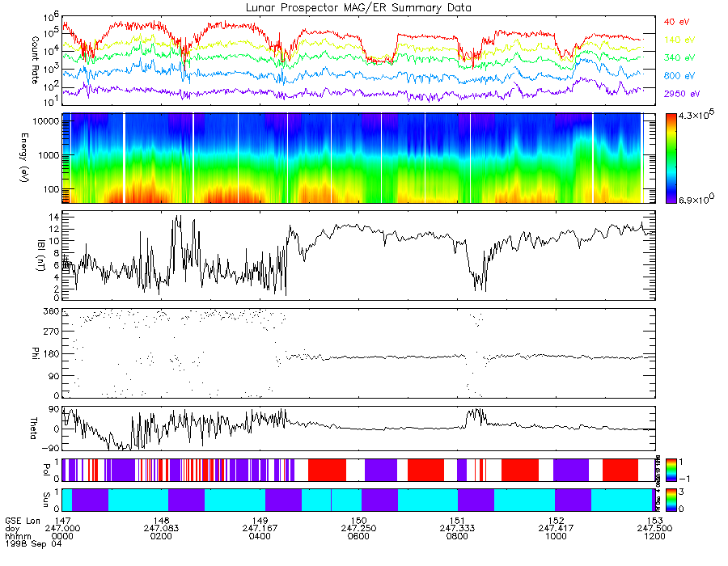Select the 340 eV green legend label
This screenshot has width=728, height=566.
pyautogui.click(x=679, y=57)
